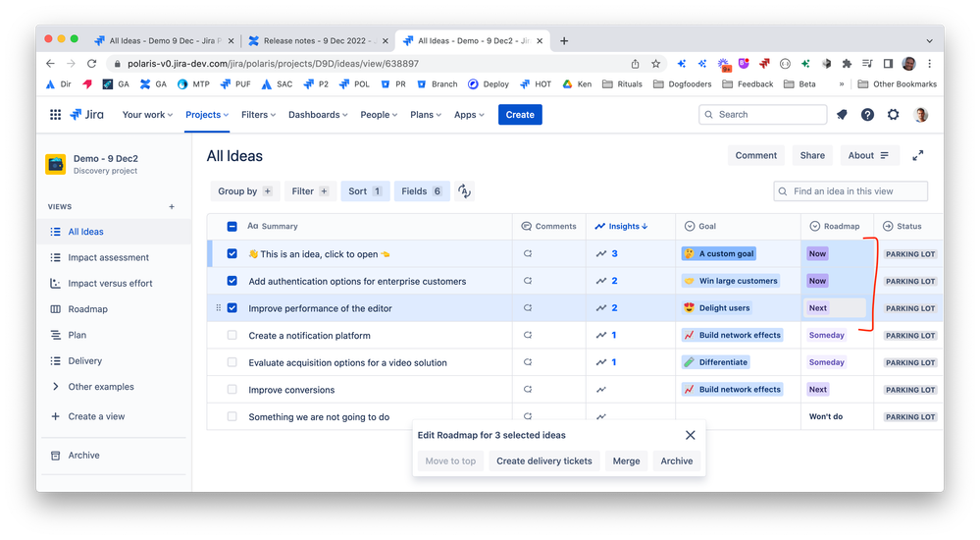Check 'Evaluate acquisition options' row checkbox
Image resolution: width=980 pixels, height=540 pixels.
(232, 362)
